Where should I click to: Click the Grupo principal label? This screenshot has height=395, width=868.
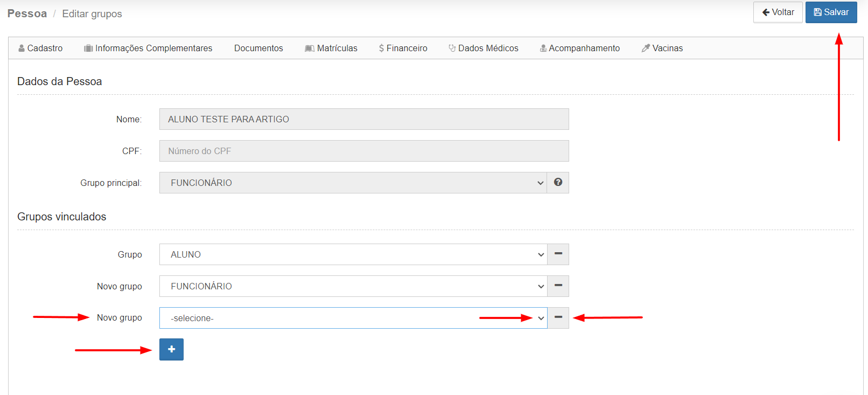[111, 183]
